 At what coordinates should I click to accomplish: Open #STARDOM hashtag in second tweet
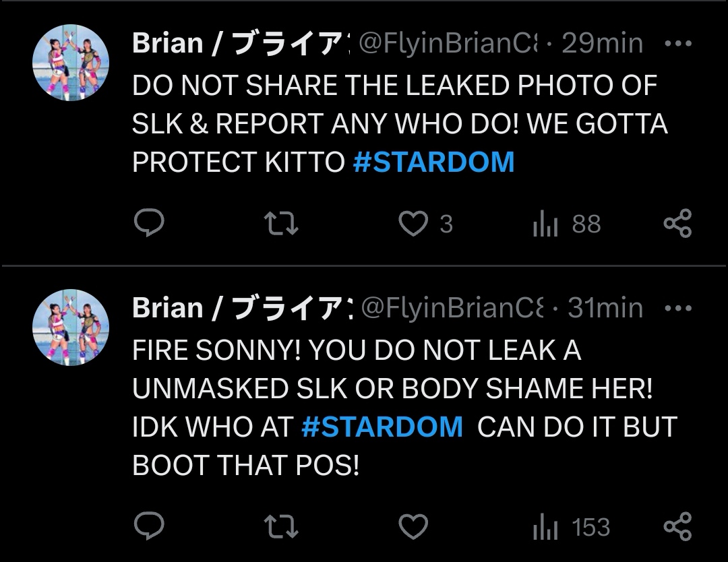pyautogui.click(x=382, y=427)
